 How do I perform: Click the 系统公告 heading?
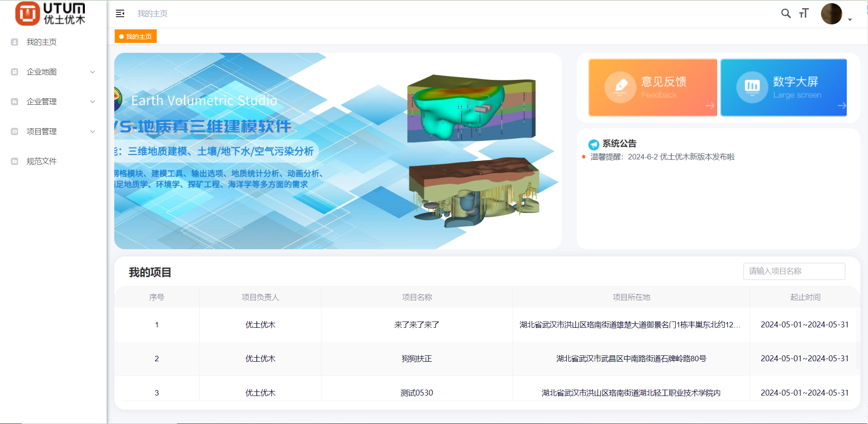[619, 144]
